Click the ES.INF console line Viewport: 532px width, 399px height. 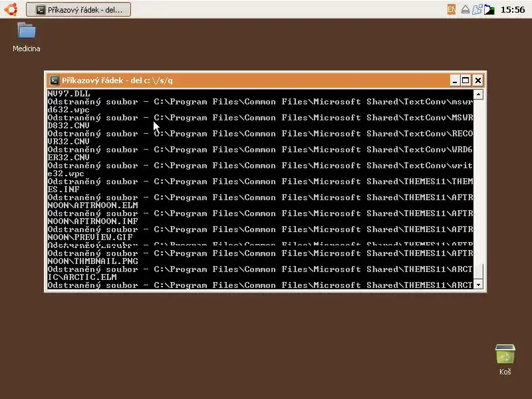pyautogui.click(x=63, y=190)
